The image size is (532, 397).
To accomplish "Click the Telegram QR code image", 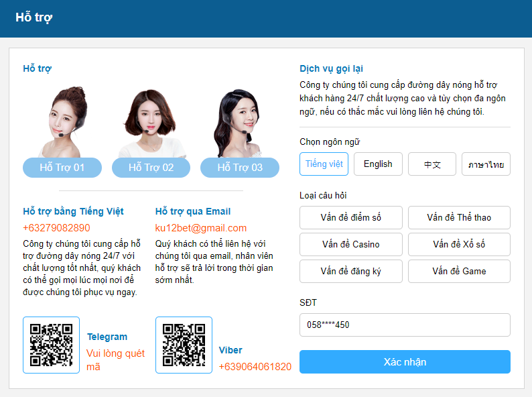I will point(51,345).
